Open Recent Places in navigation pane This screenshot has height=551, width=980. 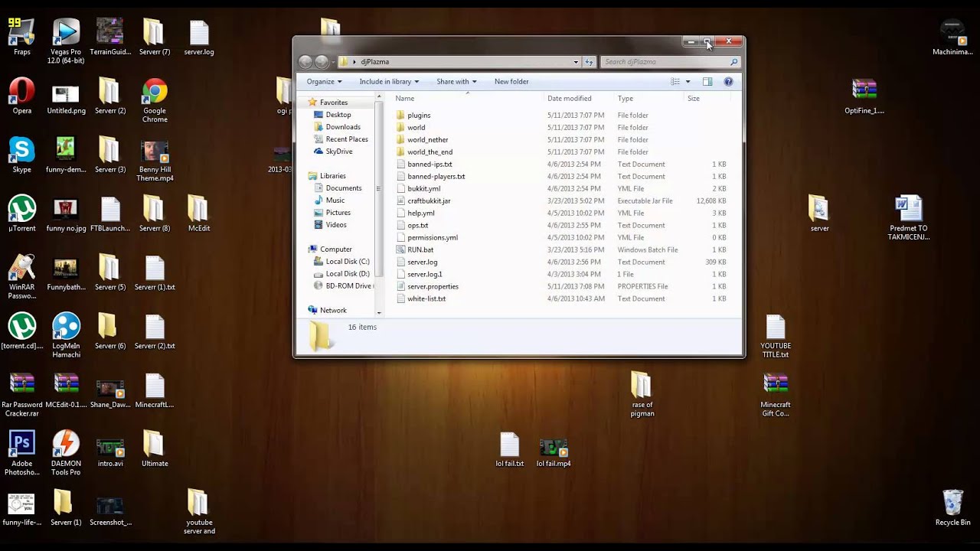click(347, 139)
